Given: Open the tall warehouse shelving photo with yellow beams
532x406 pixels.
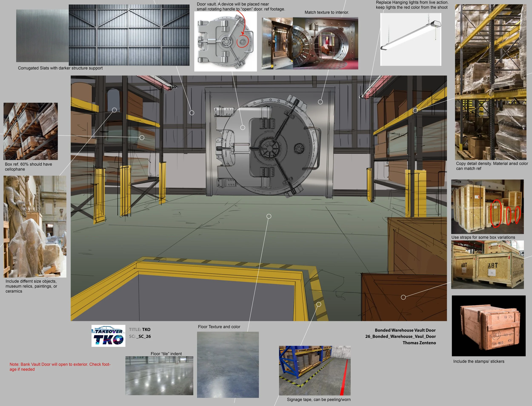Looking at the screenshot, I should coord(491,82).
